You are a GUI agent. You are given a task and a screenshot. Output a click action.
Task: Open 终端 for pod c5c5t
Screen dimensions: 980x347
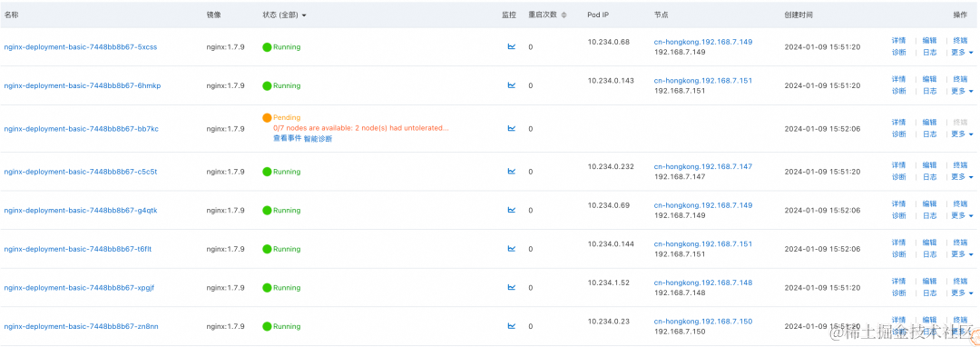click(x=960, y=165)
